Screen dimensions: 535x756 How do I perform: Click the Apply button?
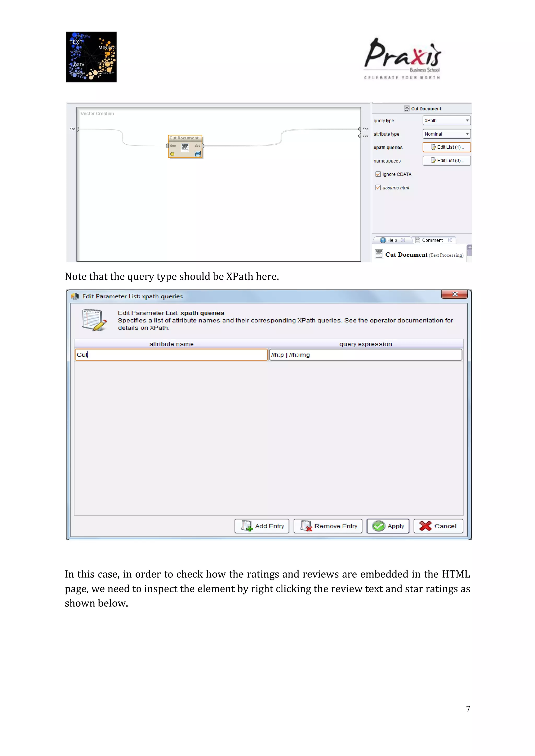coord(388,526)
